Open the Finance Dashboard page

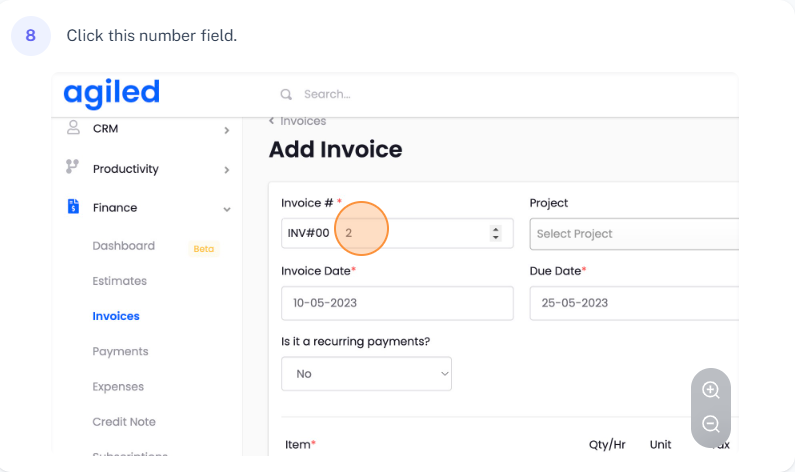(x=123, y=246)
